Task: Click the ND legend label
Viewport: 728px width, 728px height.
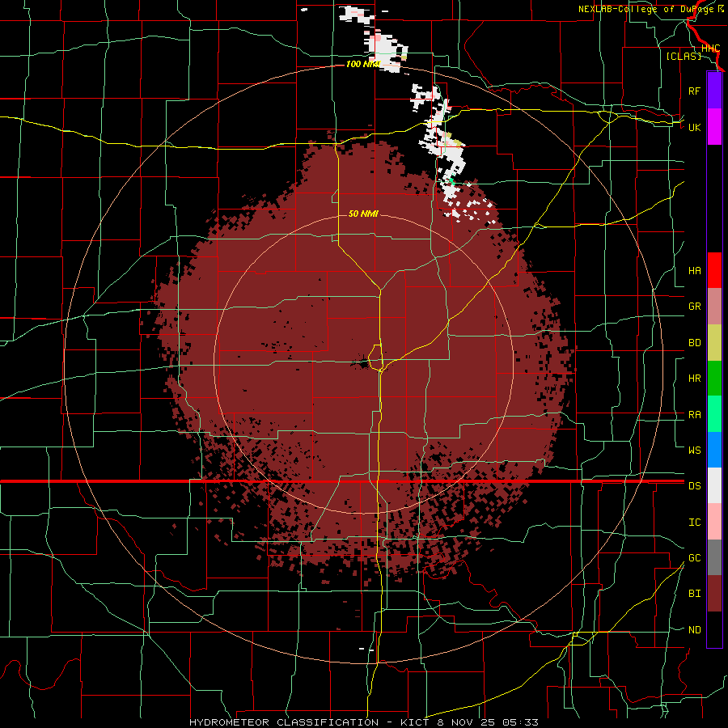Action: [694, 630]
